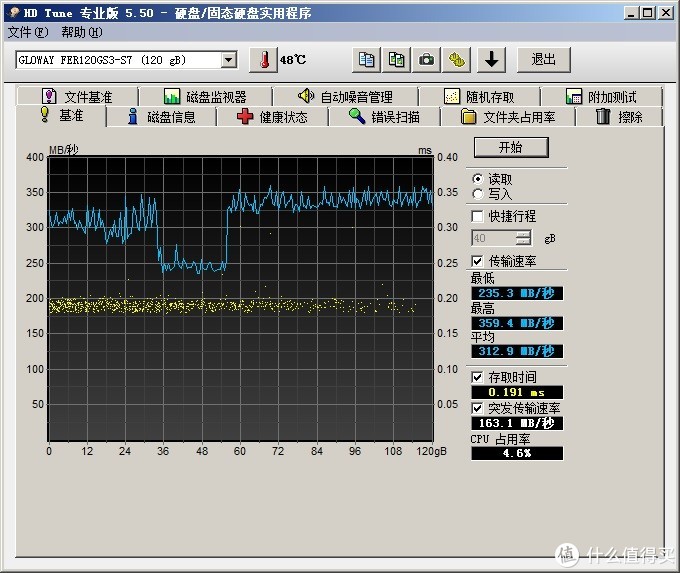Open the 自动噪音管理 tab

(x=345, y=96)
